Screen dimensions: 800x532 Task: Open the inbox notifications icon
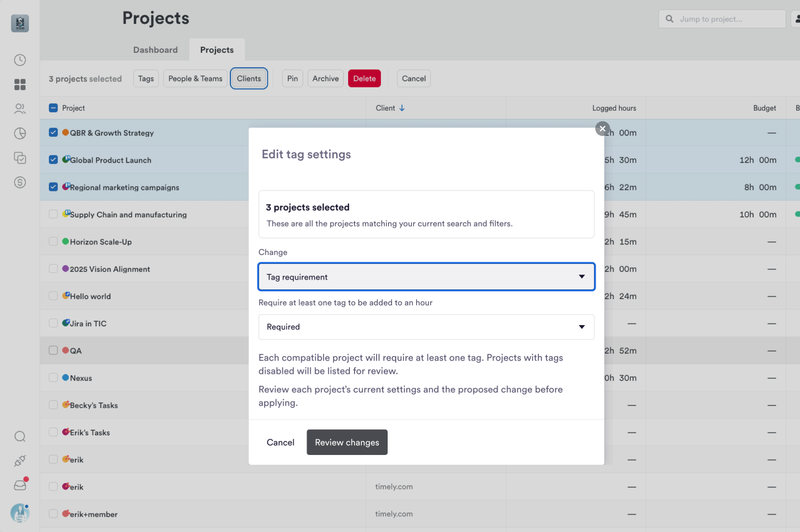(20, 485)
